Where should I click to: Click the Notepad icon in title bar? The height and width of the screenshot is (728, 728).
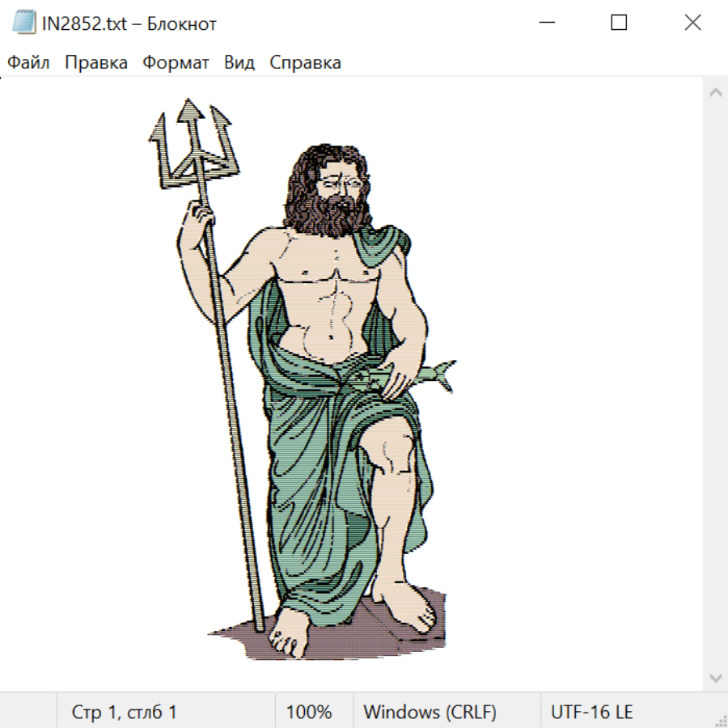point(23,23)
